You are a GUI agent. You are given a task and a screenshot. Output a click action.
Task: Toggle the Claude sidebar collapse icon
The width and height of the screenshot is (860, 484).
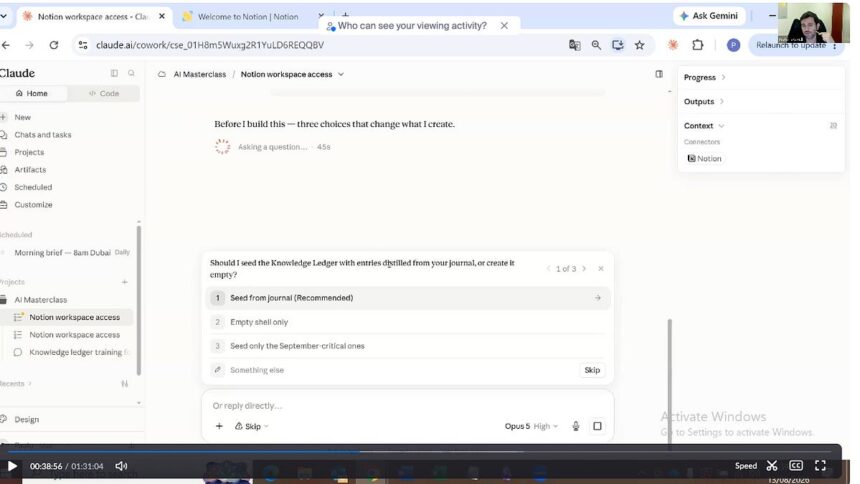click(114, 73)
